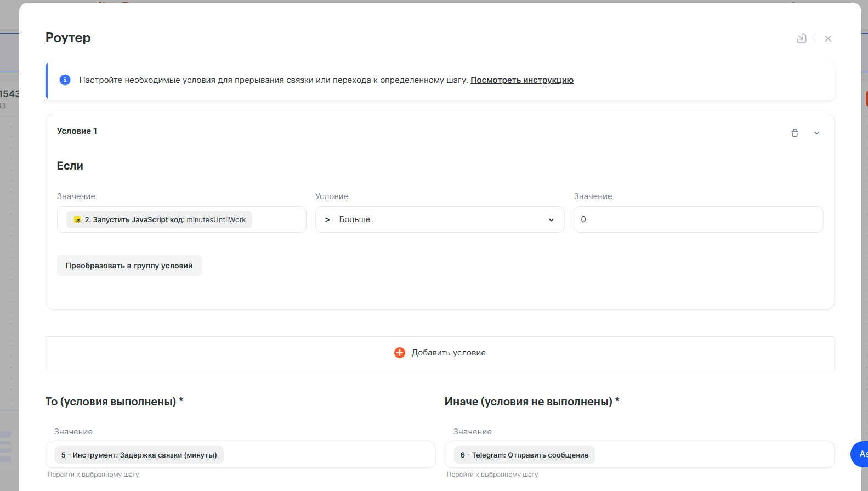Click the orange plus icon to add a condition
This screenshot has width=868, height=491.
pyautogui.click(x=400, y=353)
